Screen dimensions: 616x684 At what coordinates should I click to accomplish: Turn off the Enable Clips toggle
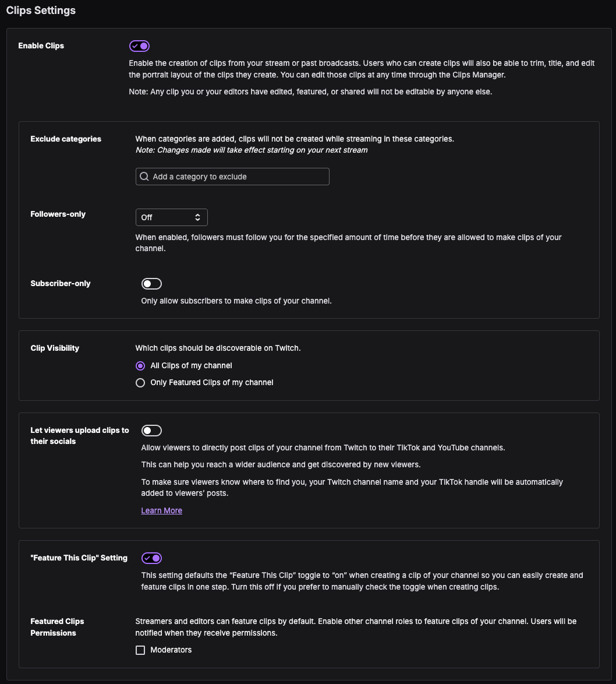click(x=140, y=46)
